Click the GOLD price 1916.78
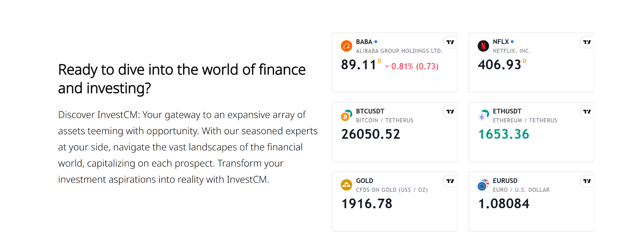 click(367, 204)
